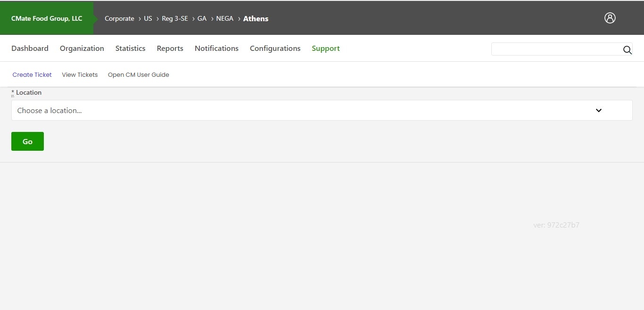The image size is (644, 310).
Task: Open the user profile icon
Action: [x=610, y=18]
